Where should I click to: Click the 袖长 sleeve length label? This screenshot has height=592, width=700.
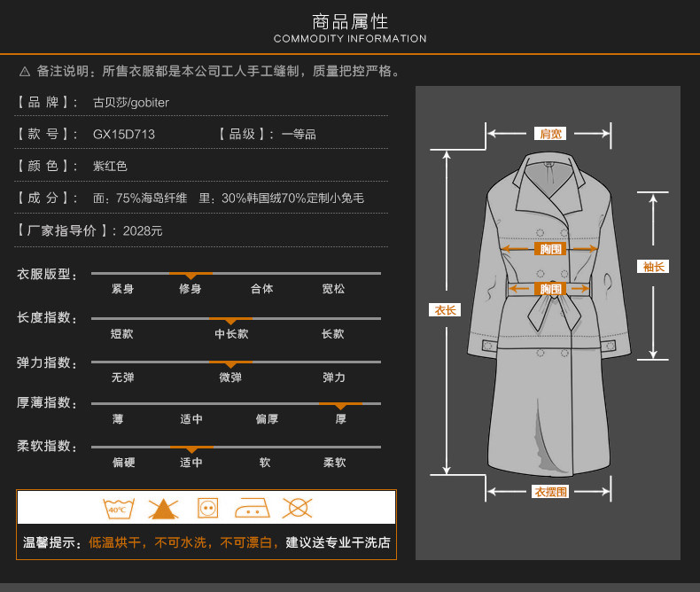click(x=652, y=266)
